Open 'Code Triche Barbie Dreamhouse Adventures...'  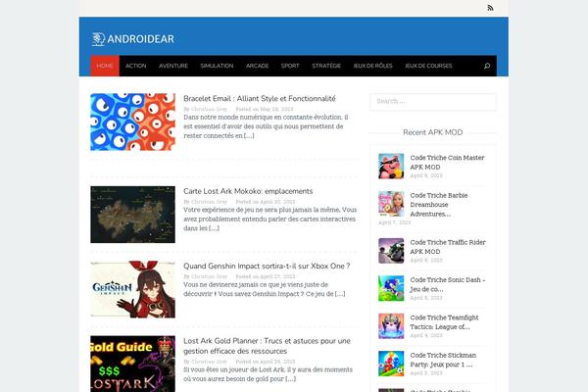(439, 205)
